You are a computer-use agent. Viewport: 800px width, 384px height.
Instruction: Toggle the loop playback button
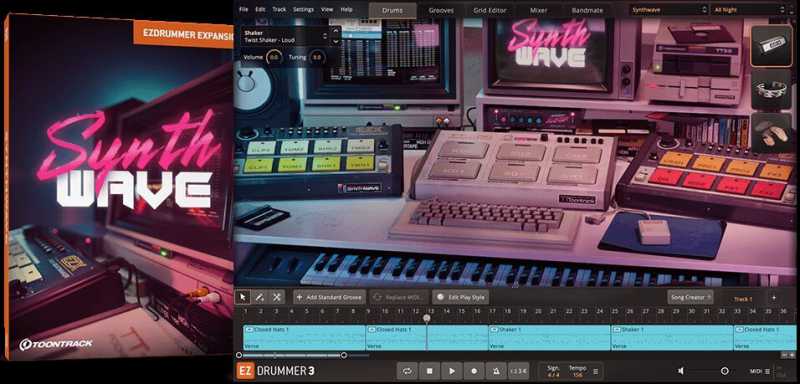[407, 371]
